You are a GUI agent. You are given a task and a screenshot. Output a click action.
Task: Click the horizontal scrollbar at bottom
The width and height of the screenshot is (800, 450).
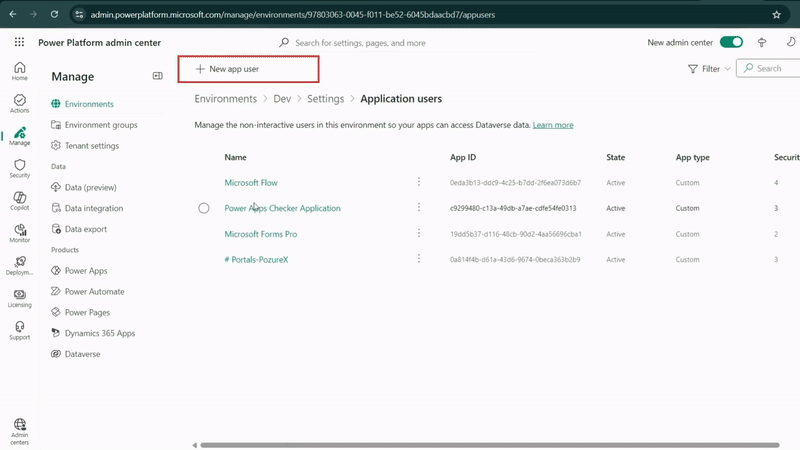point(490,445)
